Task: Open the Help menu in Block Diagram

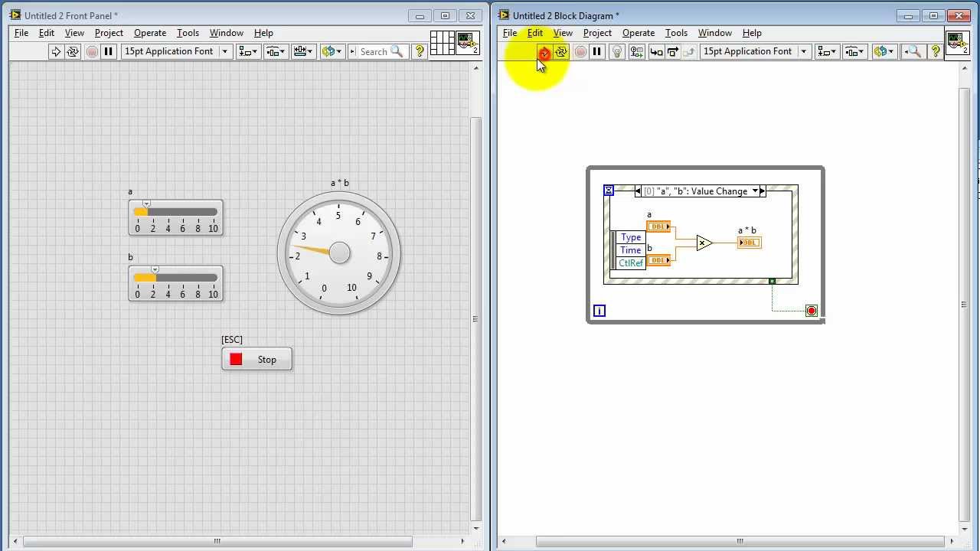Action: coord(752,33)
